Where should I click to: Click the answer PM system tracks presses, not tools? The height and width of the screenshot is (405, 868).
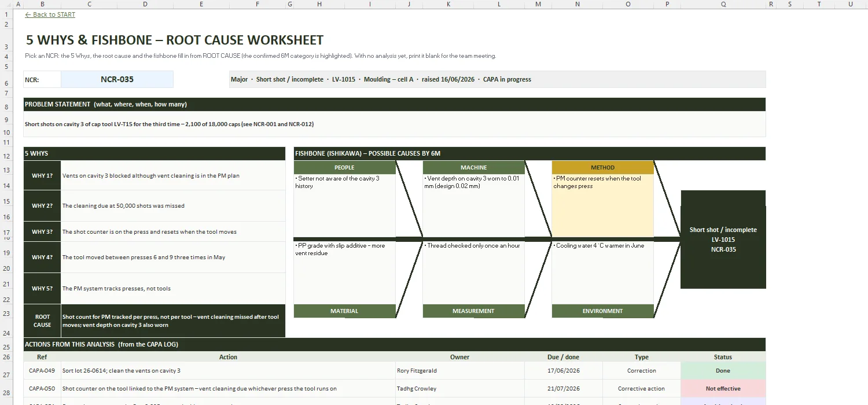(173, 288)
